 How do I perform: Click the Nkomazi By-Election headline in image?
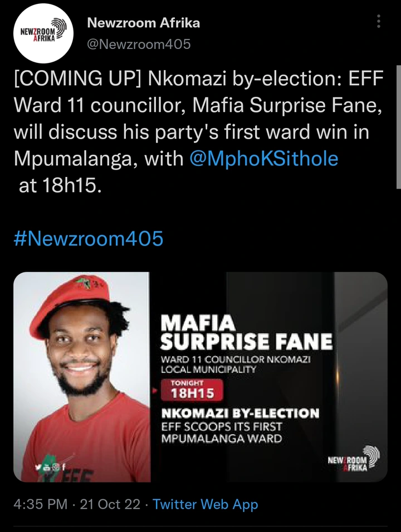[x=240, y=413]
